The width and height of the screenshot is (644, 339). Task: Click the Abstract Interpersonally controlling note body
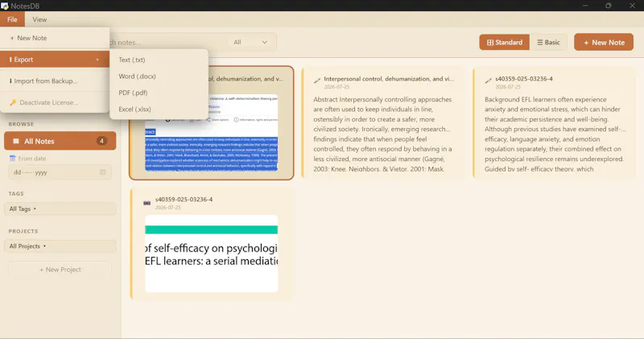[383, 134]
